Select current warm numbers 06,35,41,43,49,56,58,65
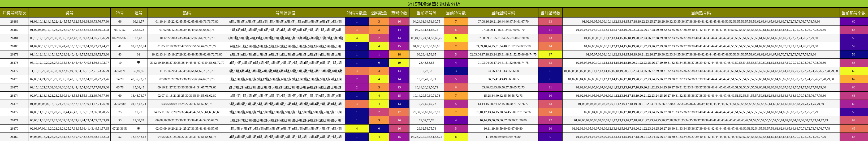 pyautogui.click(x=503, y=79)
